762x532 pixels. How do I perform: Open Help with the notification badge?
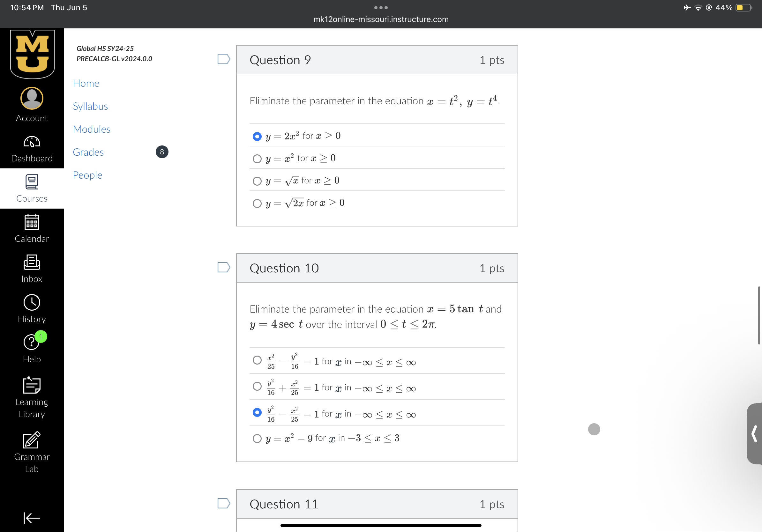(x=32, y=348)
